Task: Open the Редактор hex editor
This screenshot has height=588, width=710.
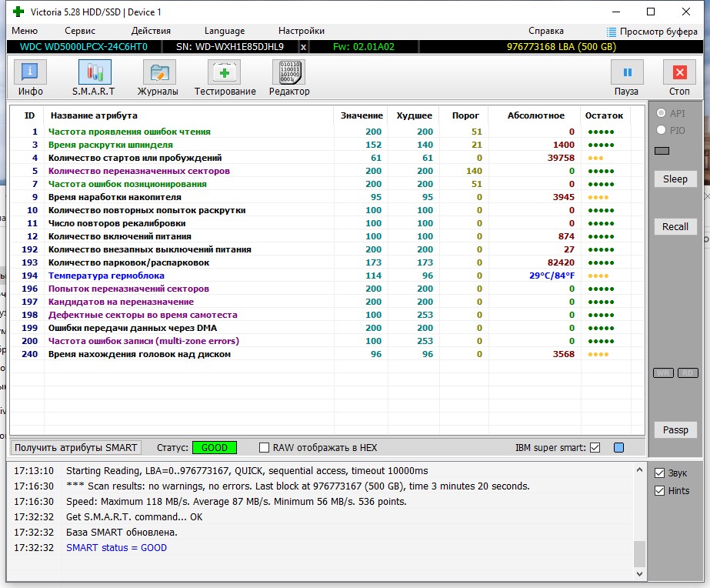Action: point(289,77)
